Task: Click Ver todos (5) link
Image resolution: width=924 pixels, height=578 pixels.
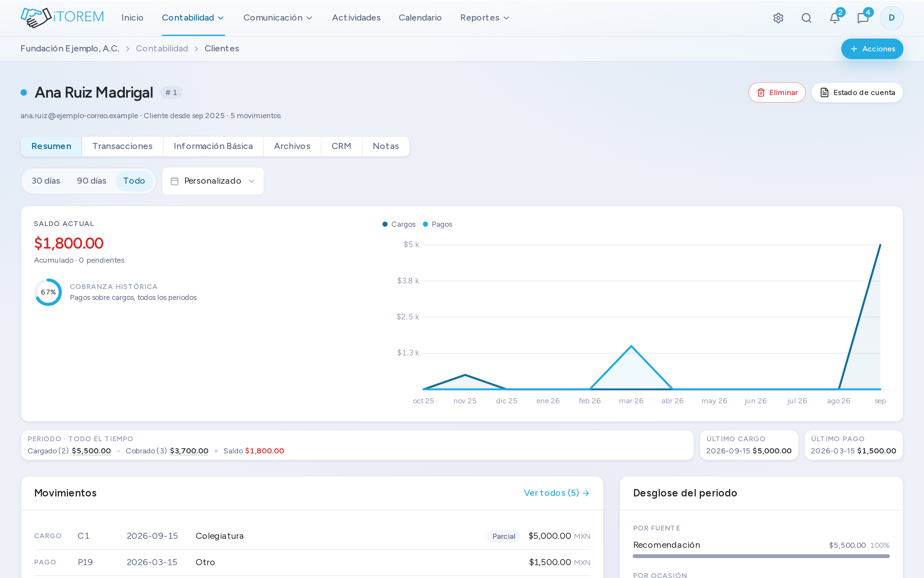Action: point(556,493)
